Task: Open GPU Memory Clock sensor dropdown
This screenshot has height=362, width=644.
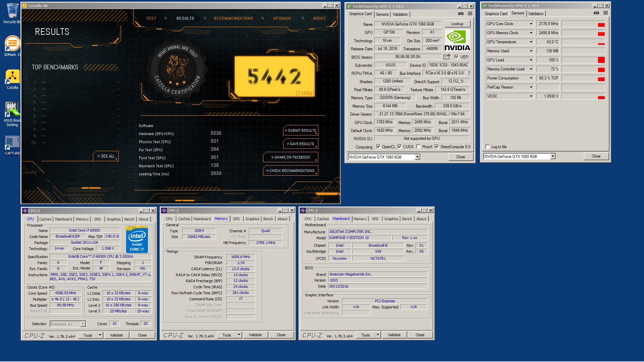Action: [x=531, y=33]
